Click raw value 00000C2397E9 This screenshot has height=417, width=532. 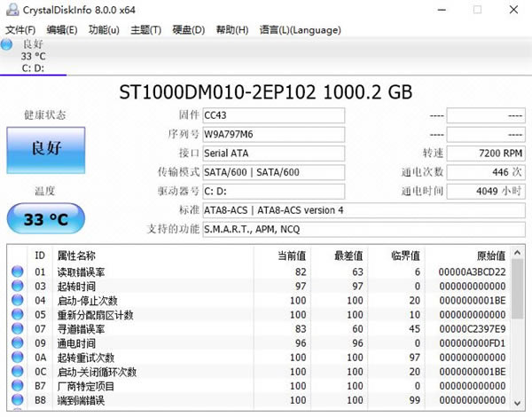click(x=472, y=329)
